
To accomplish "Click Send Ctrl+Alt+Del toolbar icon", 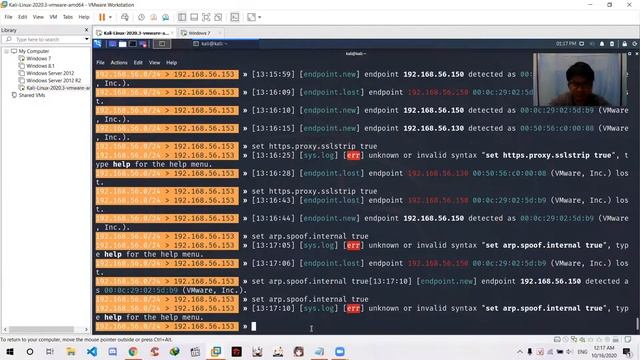I will [125, 17].
